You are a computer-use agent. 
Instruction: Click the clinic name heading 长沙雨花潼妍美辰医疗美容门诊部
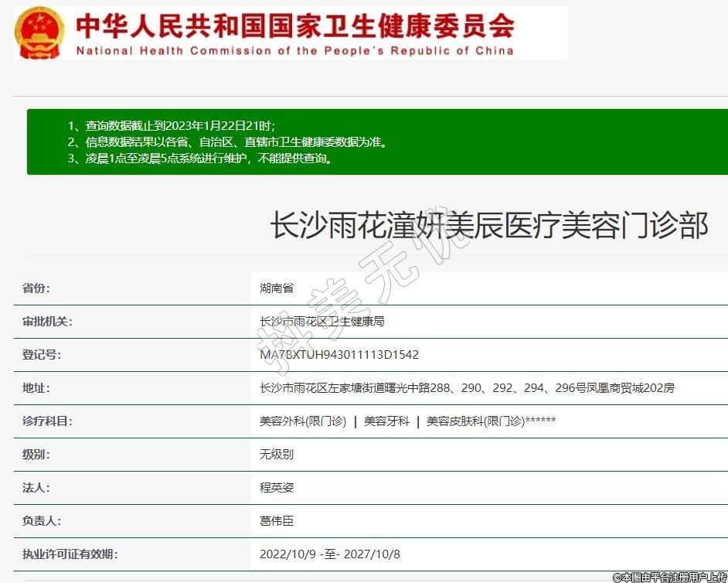click(488, 226)
